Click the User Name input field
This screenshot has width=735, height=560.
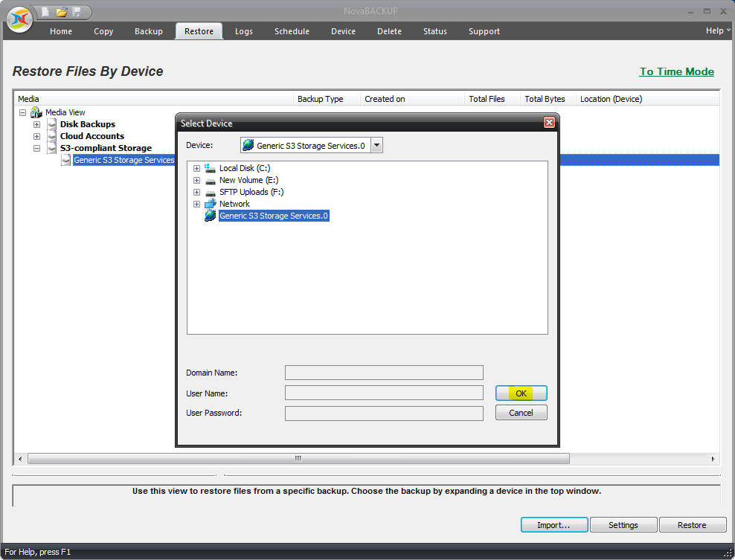point(384,393)
